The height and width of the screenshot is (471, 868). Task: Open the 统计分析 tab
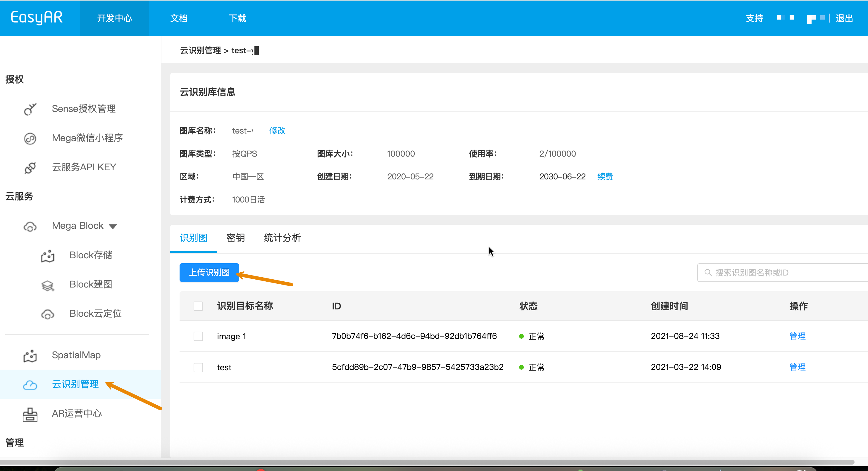[282, 238]
